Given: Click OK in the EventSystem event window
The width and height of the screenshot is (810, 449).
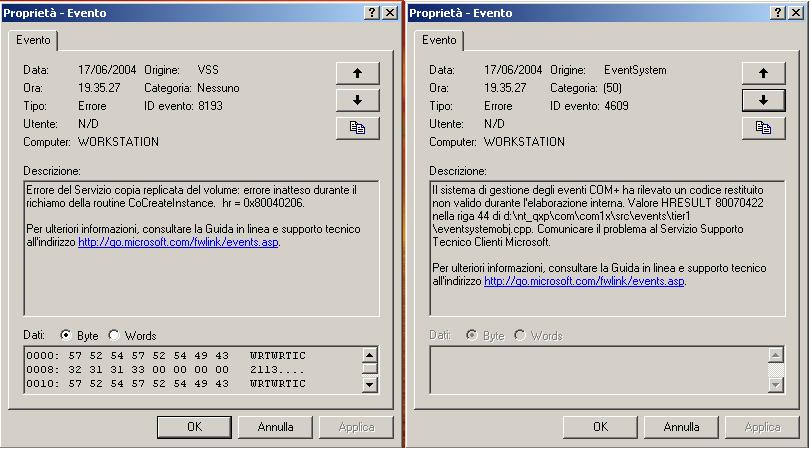Looking at the screenshot, I should click(x=600, y=427).
